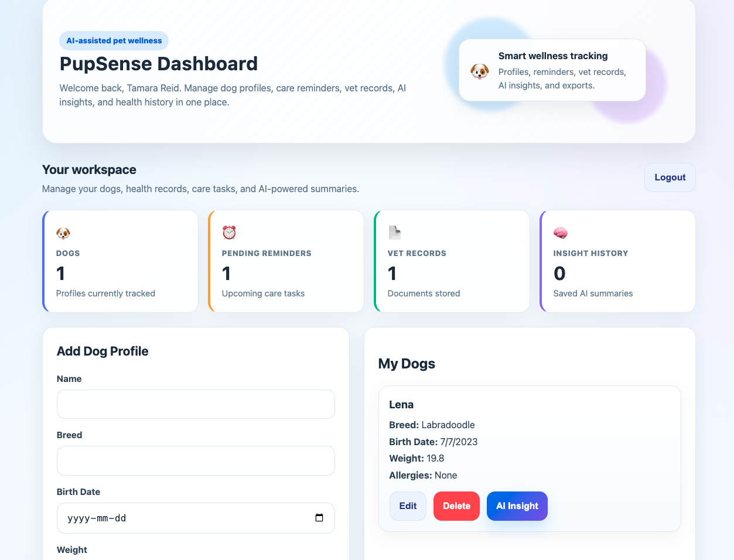Click the alarm clock icon above Pending Reminders
The width and height of the screenshot is (734, 560).
click(229, 233)
